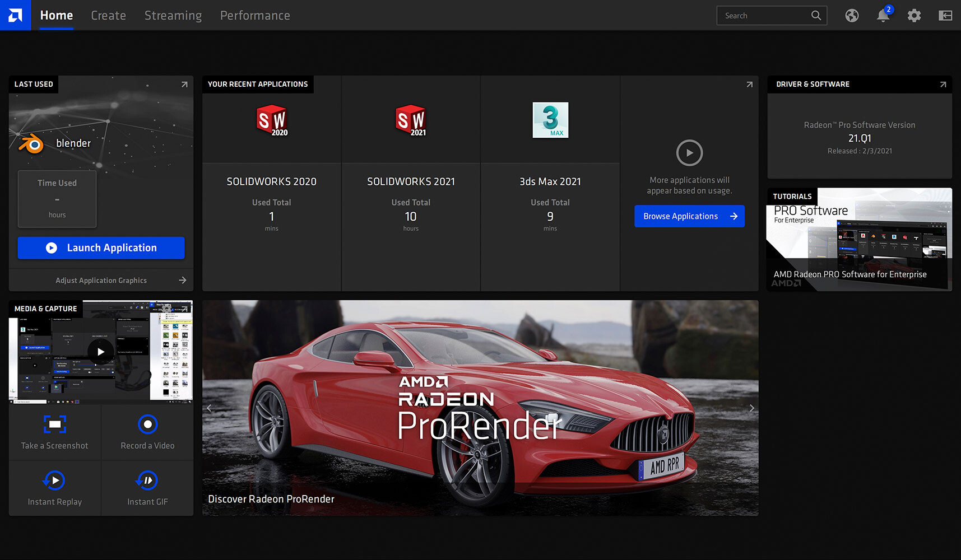Open the SOLIDWORKS 2021 icon
961x560 pixels.
tap(411, 120)
